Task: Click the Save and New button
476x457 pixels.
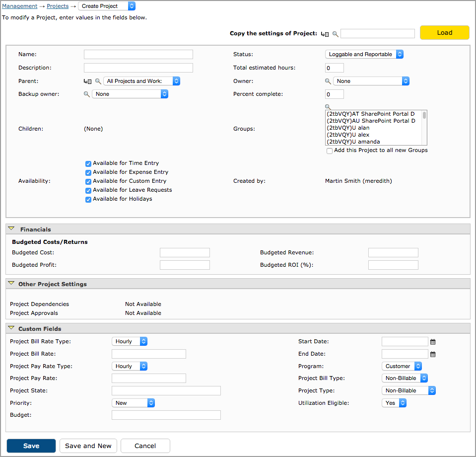Action: click(88, 446)
